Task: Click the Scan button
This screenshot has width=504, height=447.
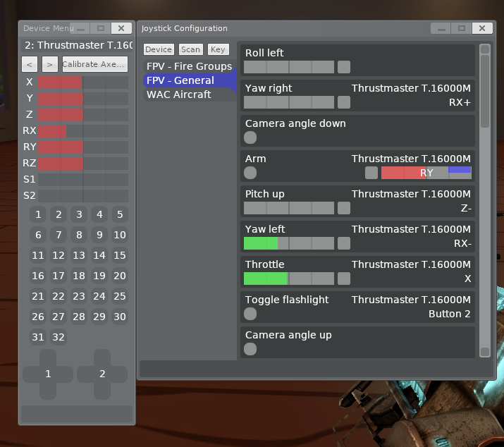Action: pyautogui.click(x=190, y=49)
